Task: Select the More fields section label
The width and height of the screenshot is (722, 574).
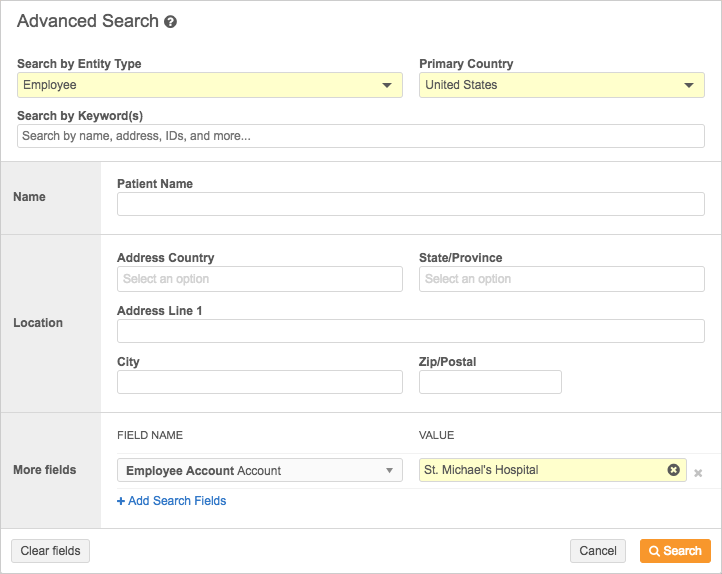Action: coord(44,470)
